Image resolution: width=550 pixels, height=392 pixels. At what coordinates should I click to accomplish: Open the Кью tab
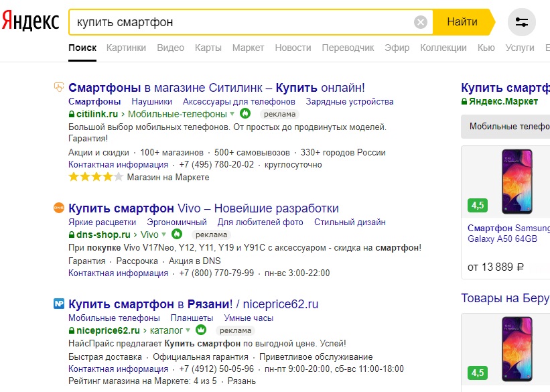486,48
